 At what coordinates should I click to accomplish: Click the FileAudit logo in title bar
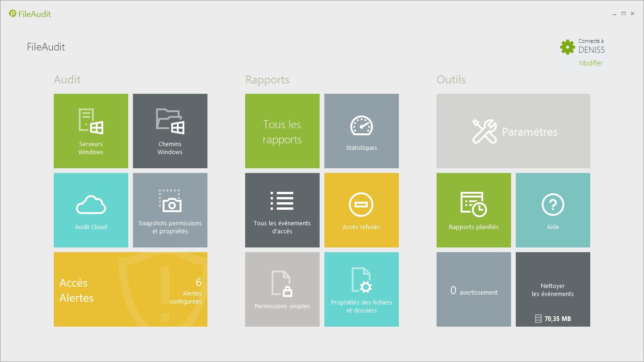(x=13, y=14)
